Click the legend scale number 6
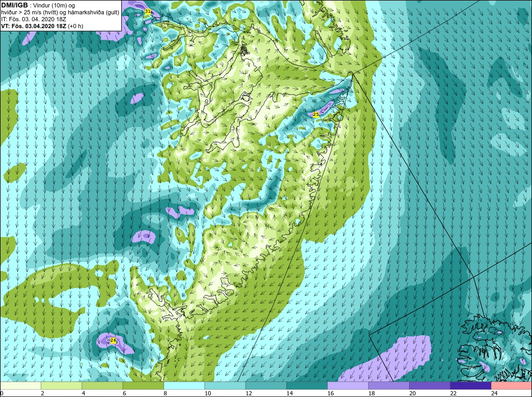 click(x=124, y=393)
